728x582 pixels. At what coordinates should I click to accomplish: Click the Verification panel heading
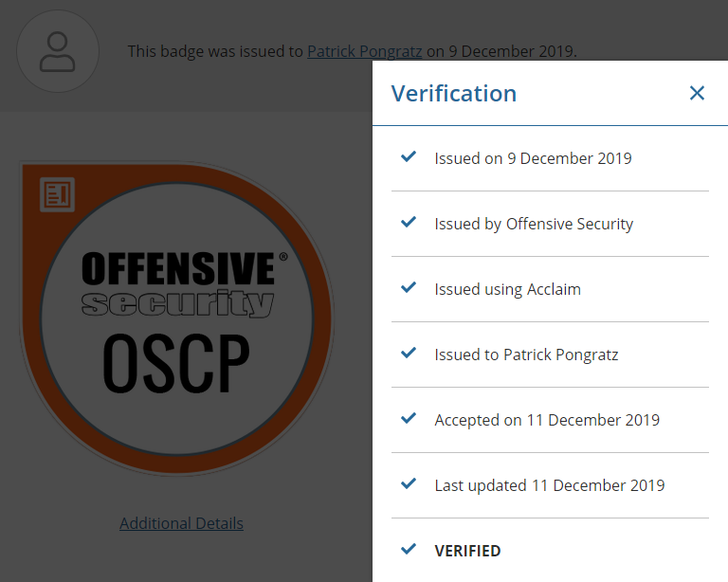coord(454,94)
